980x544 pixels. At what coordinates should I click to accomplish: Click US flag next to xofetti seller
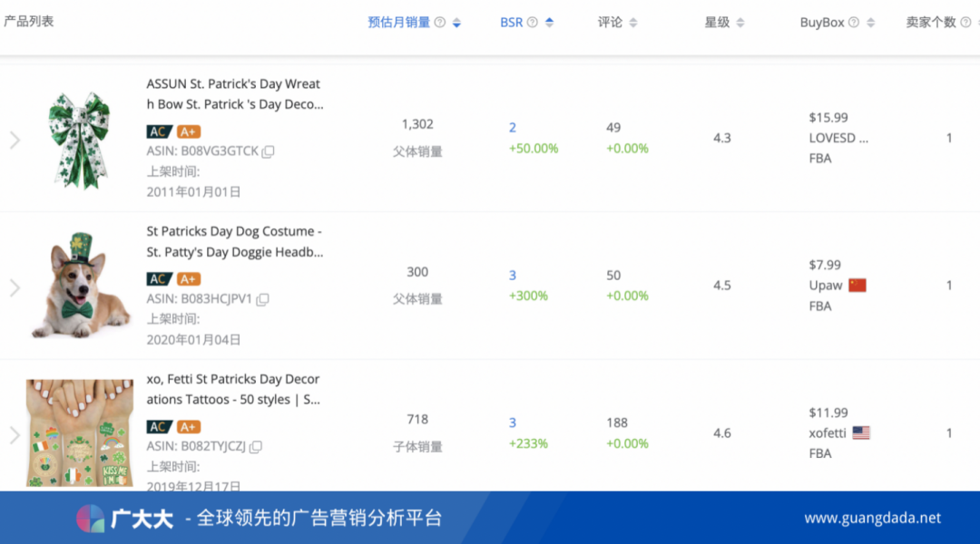click(x=861, y=432)
